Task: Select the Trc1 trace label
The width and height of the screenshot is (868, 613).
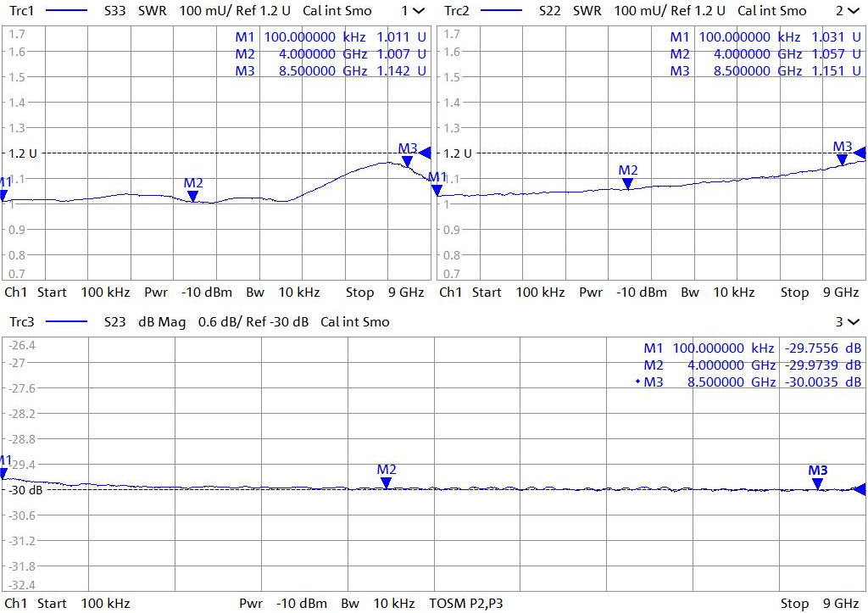Action: [x=20, y=11]
